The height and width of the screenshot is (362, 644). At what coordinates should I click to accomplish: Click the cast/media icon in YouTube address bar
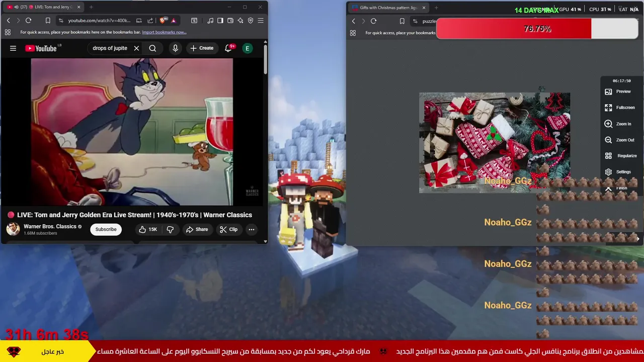[x=139, y=21]
